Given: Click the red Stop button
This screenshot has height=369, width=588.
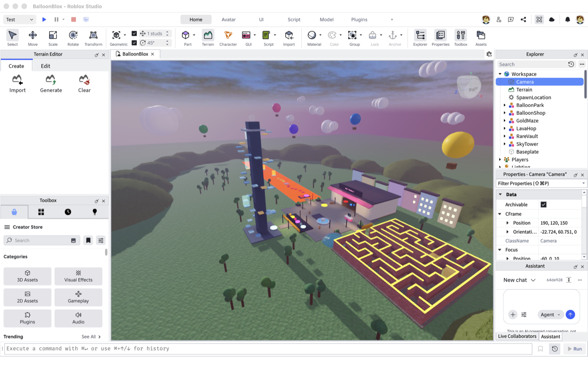Looking at the screenshot, I should pos(73,19).
